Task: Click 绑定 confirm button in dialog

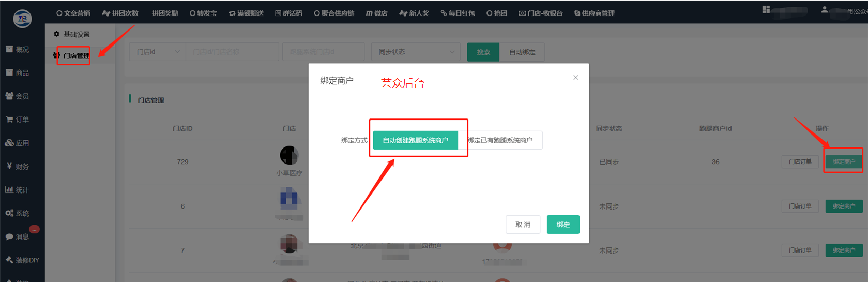Action: coord(563,225)
